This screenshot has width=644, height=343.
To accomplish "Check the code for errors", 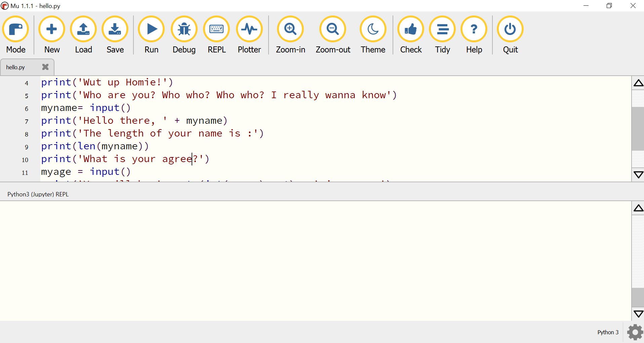I will (x=411, y=35).
